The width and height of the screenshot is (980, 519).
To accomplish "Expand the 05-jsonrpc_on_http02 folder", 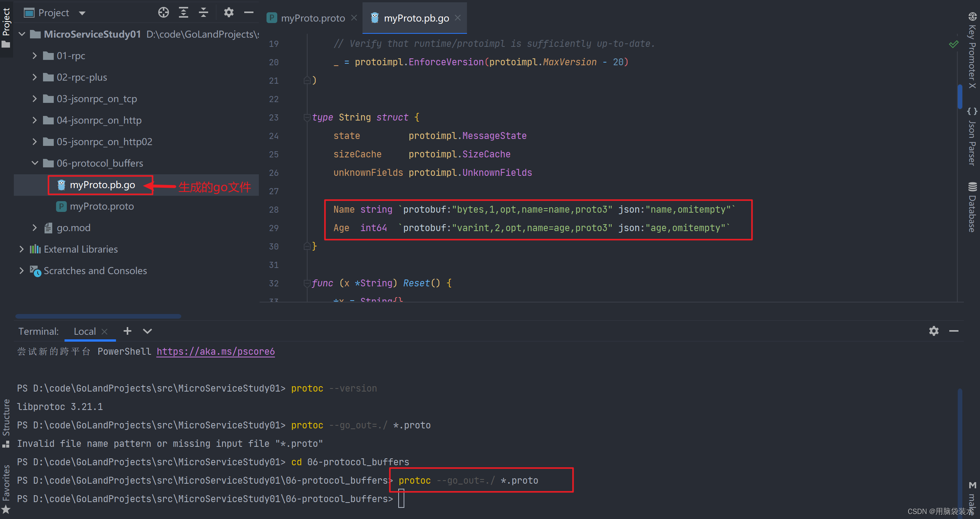I will pos(35,142).
